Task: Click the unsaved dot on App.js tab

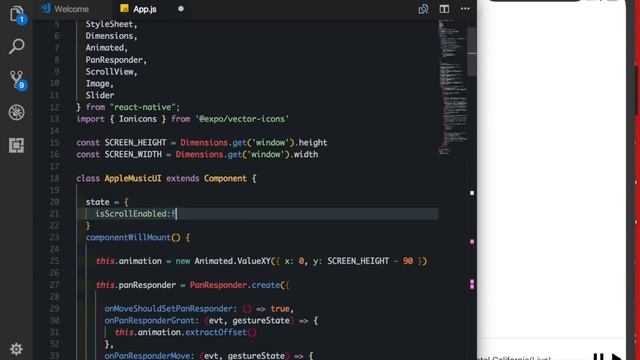Action: [181, 9]
